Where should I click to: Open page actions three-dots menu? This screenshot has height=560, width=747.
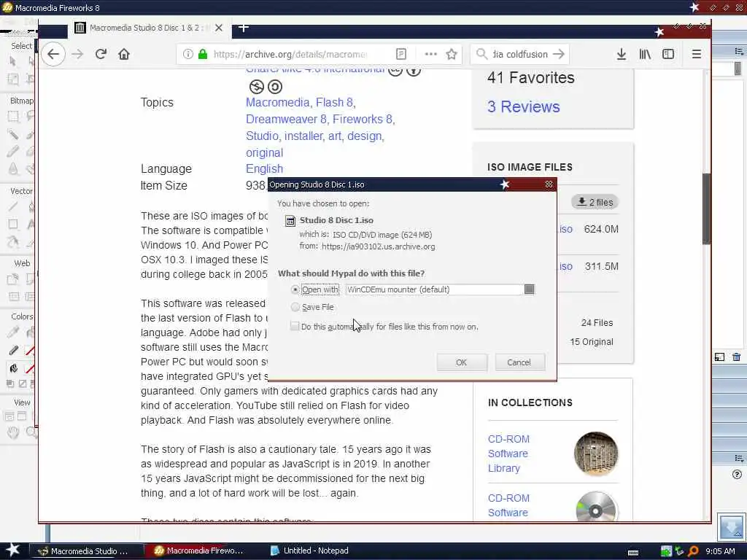click(430, 54)
